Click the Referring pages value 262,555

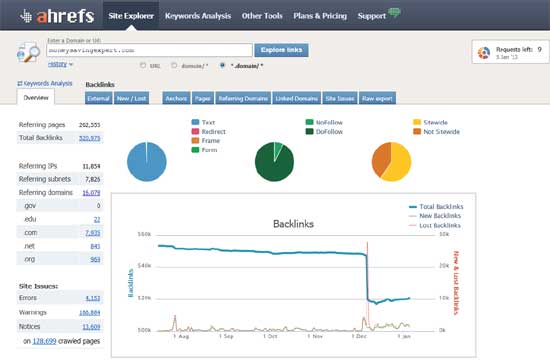click(89, 125)
